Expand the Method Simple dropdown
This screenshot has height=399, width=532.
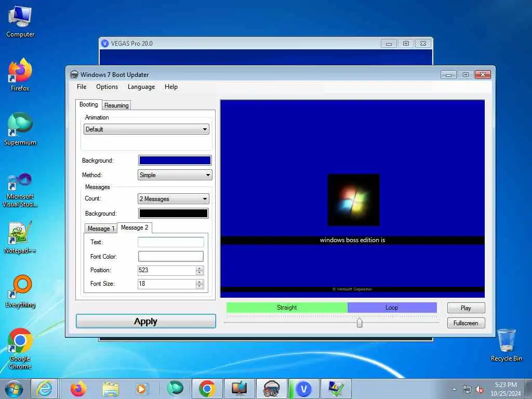pyautogui.click(x=175, y=175)
